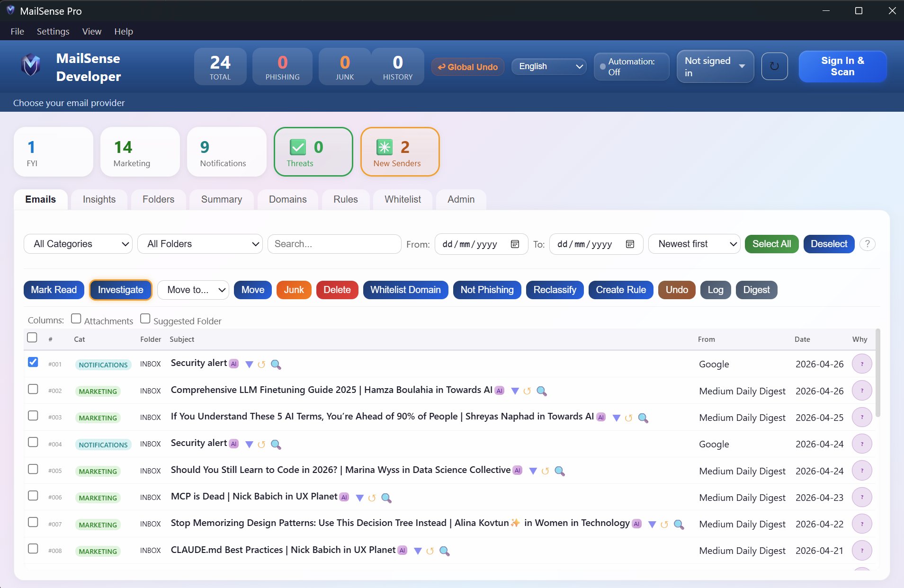Click the Sign In & Scan button

(842, 66)
